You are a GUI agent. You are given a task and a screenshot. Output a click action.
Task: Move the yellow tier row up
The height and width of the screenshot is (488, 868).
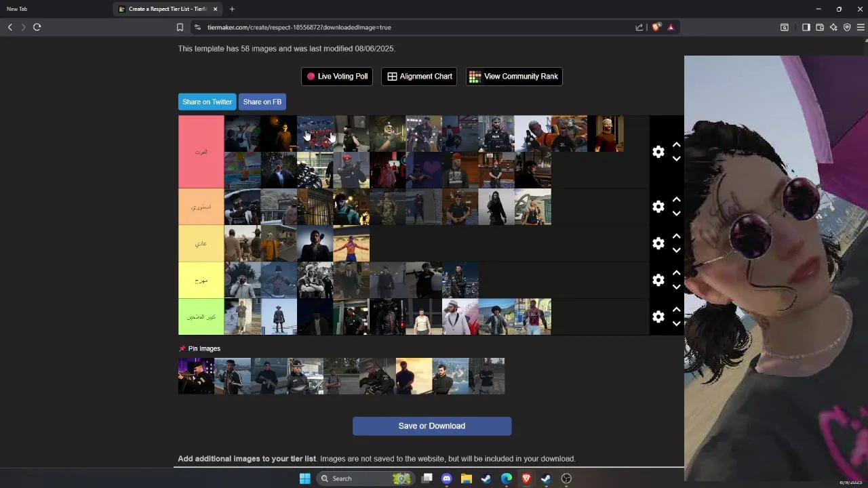[x=676, y=273]
